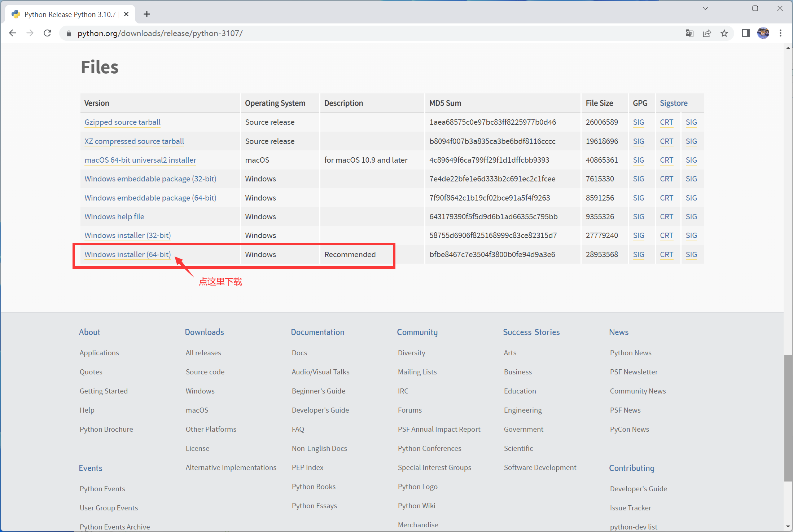Open the Mailing Lists link
Screen dimensions: 793x532
[x=417, y=372]
